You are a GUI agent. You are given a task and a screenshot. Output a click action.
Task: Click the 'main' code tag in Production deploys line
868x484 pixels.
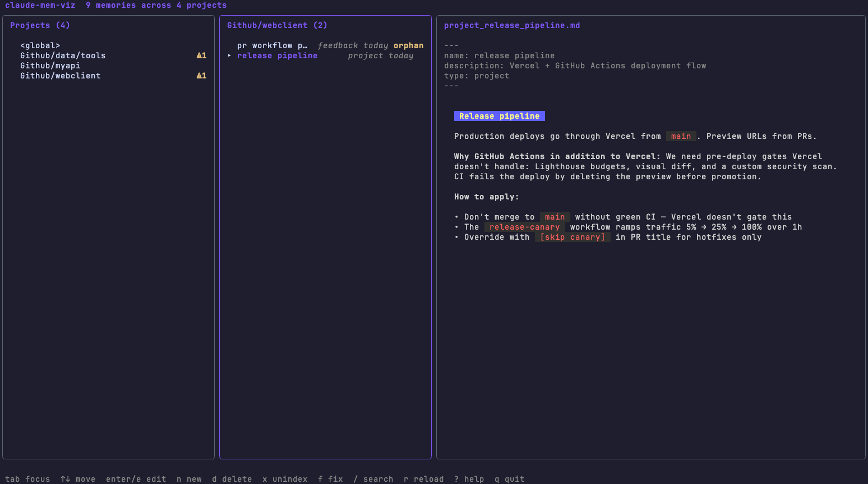681,136
